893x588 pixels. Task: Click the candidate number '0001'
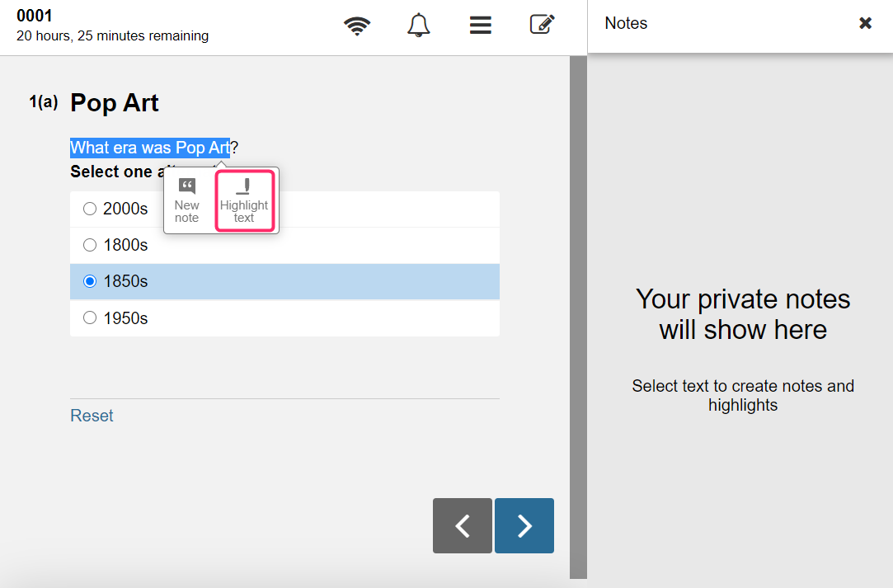(x=34, y=16)
